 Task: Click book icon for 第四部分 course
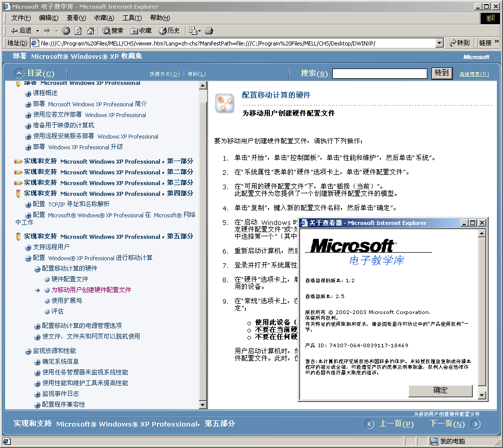coord(18,193)
